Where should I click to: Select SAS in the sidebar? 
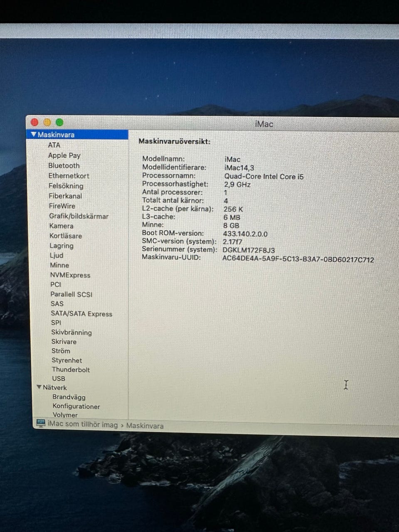pyautogui.click(x=57, y=304)
